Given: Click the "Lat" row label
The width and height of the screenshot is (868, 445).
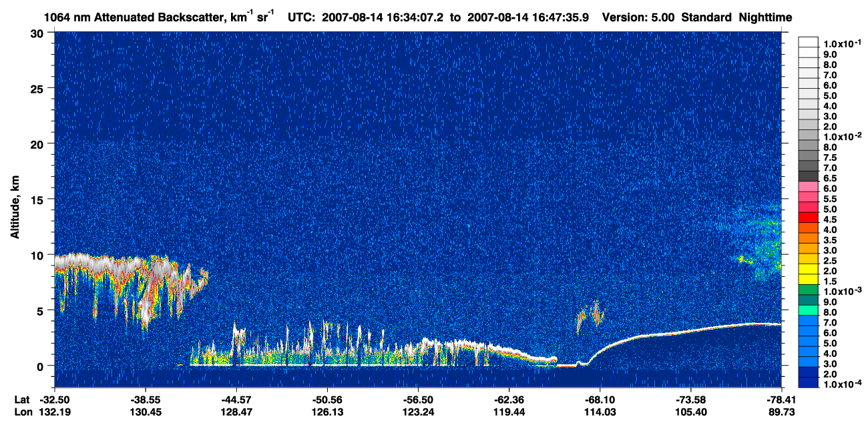Looking at the screenshot, I should click(x=22, y=399).
